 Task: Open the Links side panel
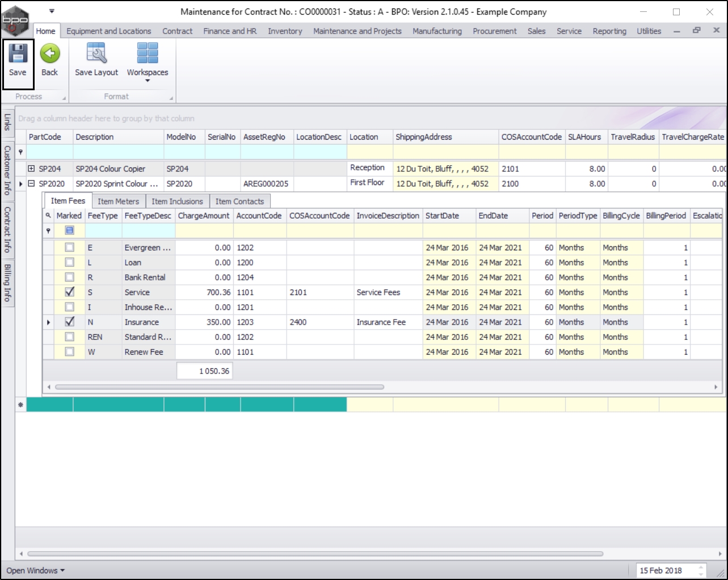coord(7,122)
